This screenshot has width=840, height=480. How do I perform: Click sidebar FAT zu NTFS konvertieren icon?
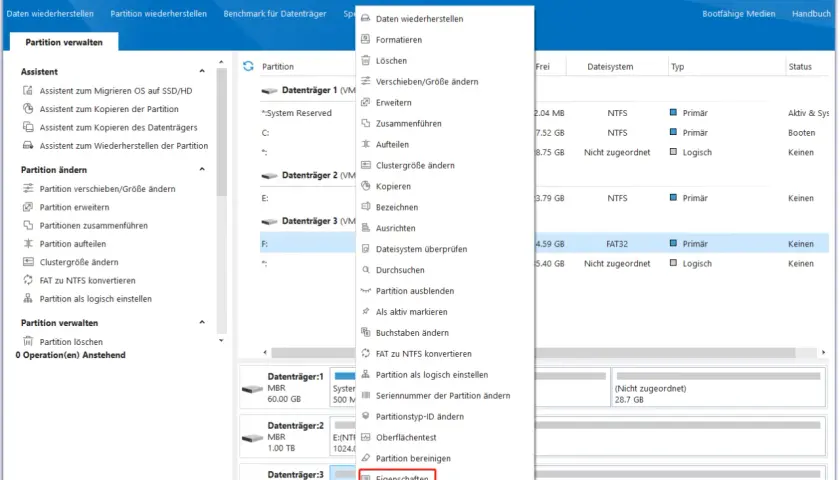click(x=28, y=280)
